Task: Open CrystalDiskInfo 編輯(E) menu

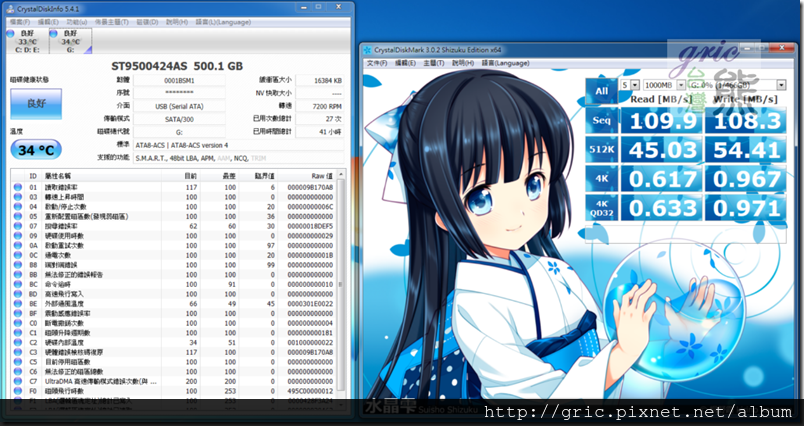Action: 48,22
